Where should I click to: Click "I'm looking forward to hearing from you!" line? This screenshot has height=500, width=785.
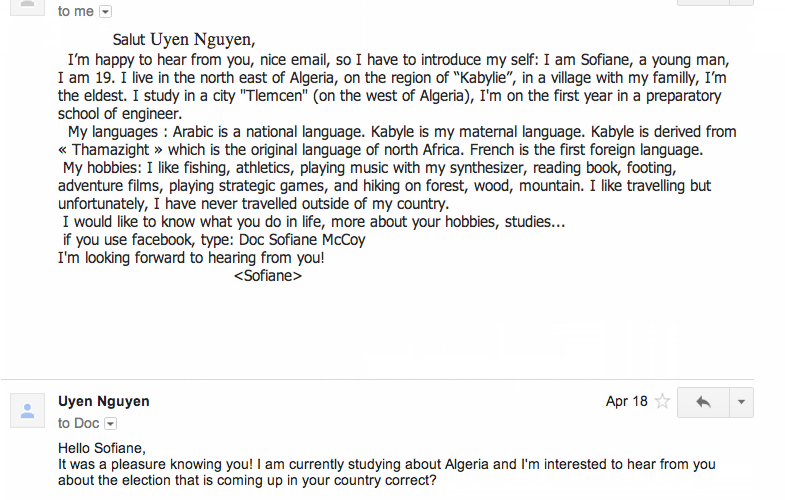[x=191, y=257]
